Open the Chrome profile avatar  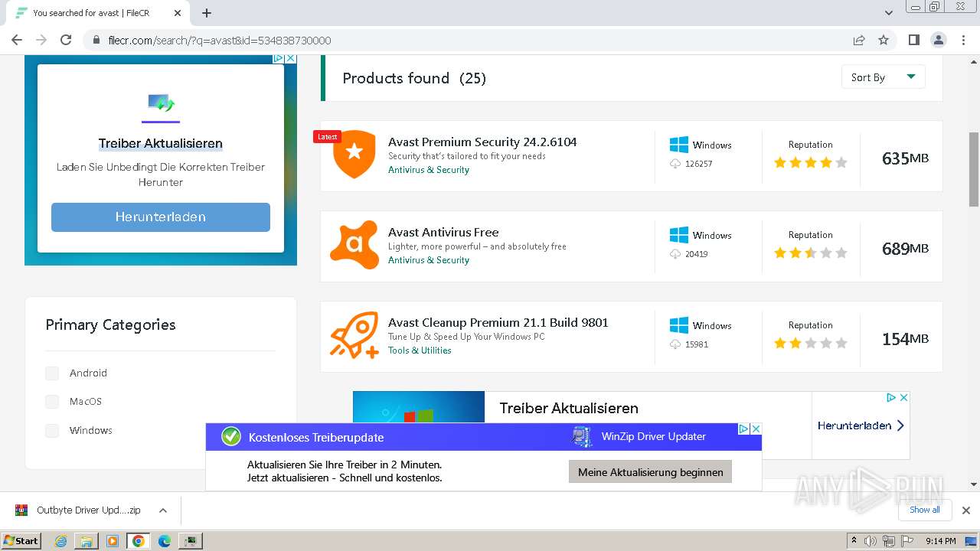(x=938, y=40)
